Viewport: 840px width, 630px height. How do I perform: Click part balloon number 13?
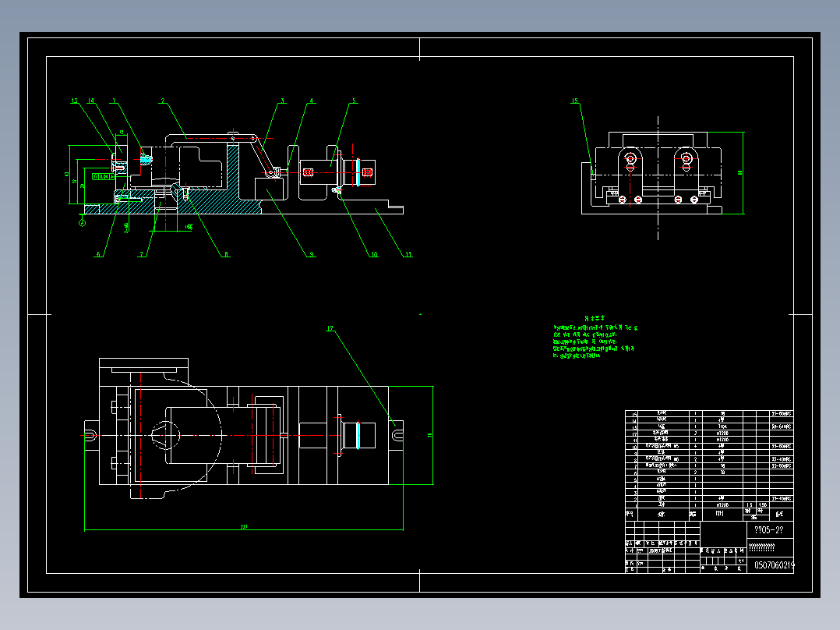[x=75, y=101]
